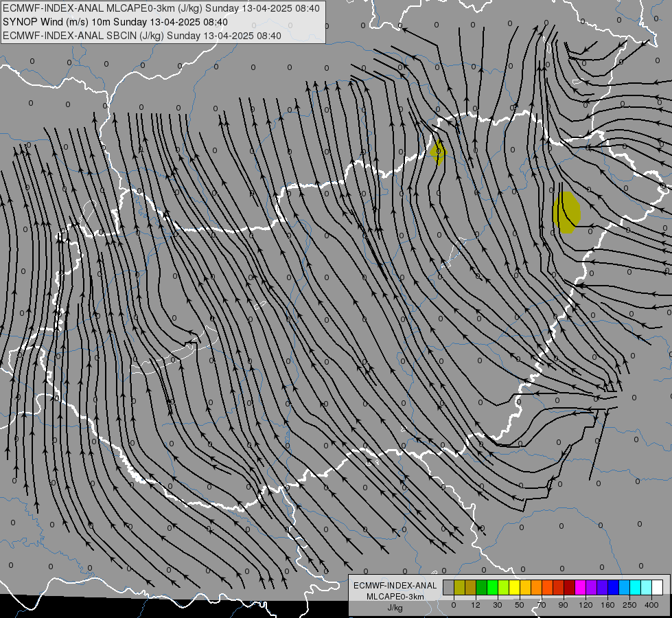The image size is (672, 618).
Task: Choose the orange legend swatch
Action: pos(537,587)
